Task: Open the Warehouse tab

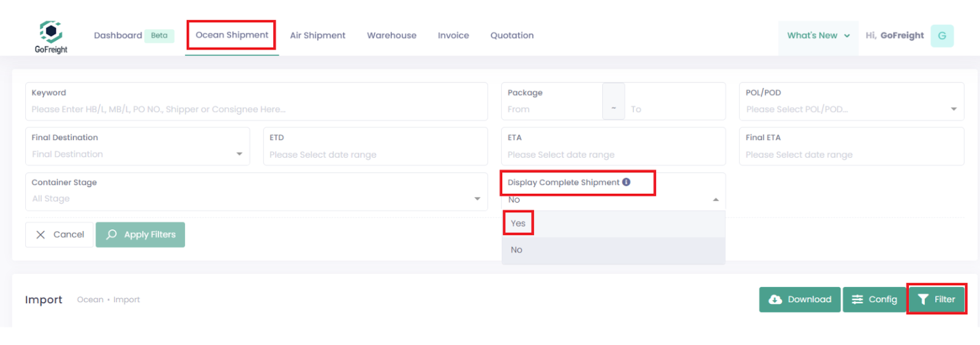Action: (391, 35)
